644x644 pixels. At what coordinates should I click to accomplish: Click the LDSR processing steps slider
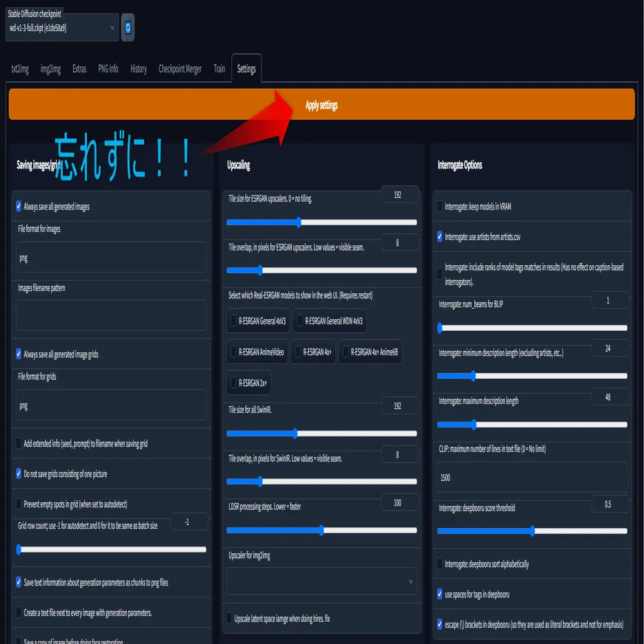click(x=321, y=530)
